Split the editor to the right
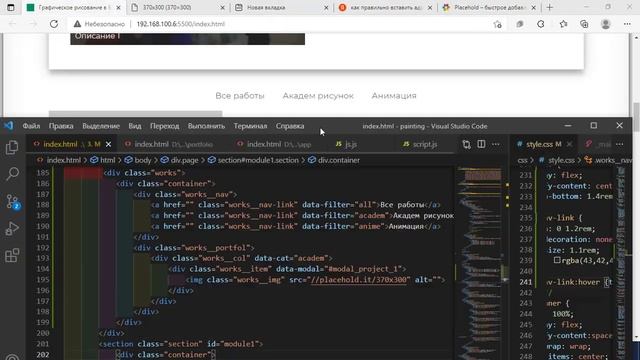The height and width of the screenshot is (360, 640). 481,144
